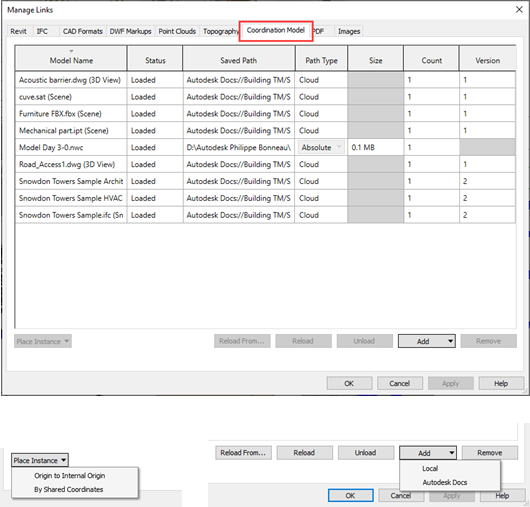Click the focused OK button in lower snippet
Viewport: 530px width, 507px height.
coord(351,496)
